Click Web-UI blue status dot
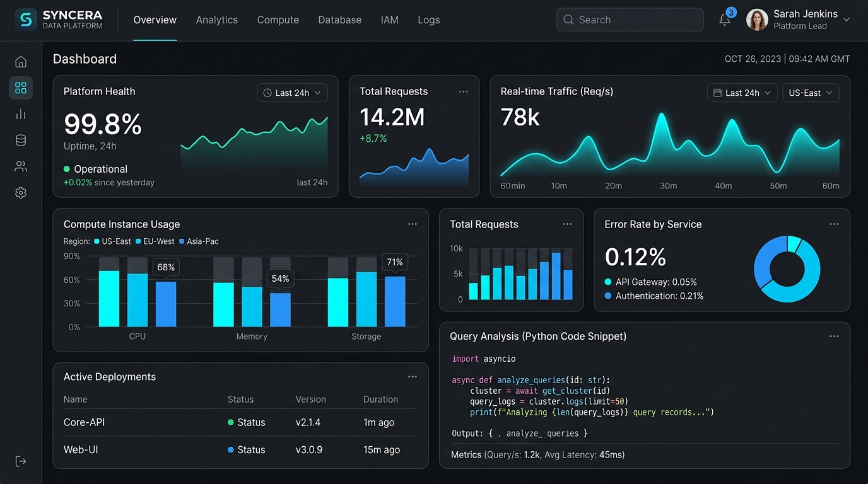The height and width of the screenshot is (484, 868). [231, 450]
